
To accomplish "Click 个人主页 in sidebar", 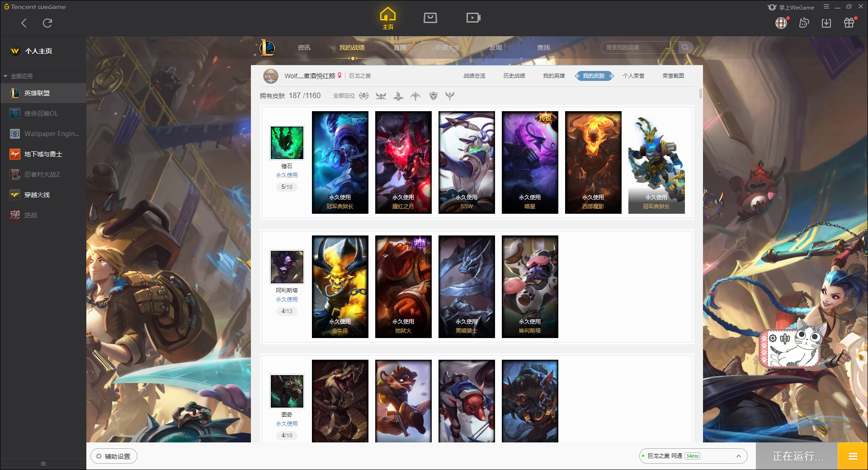I will pos(38,51).
